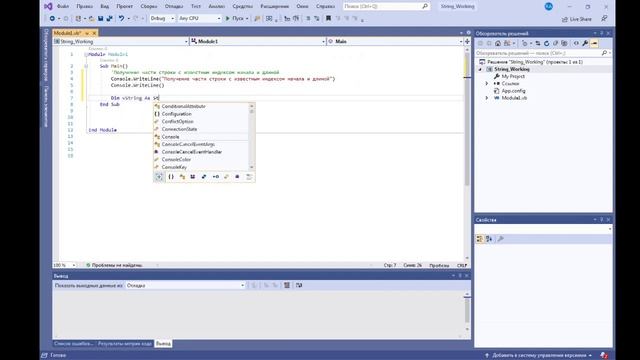
Task: Toggle the classes filter in IntelliSense popup
Action: 182,177
